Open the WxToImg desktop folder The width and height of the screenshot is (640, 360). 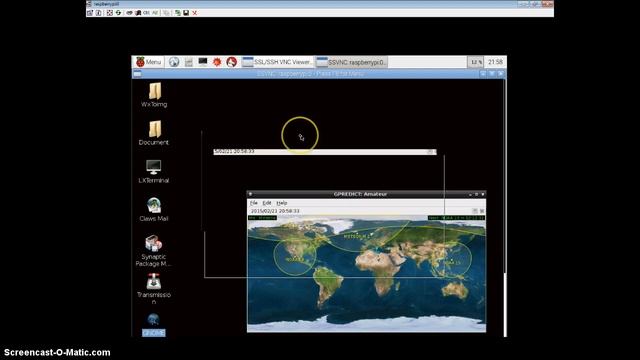154,95
